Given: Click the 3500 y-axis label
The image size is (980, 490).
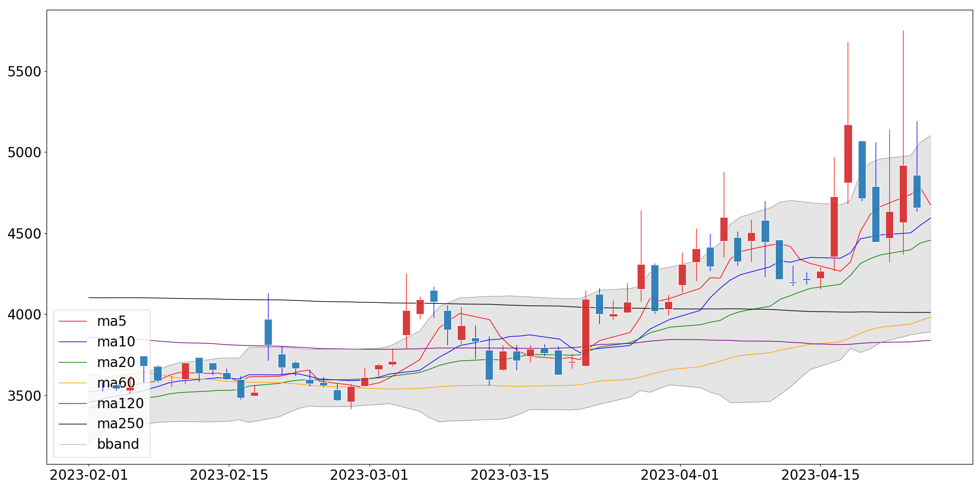Looking at the screenshot, I should [x=24, y=396].
